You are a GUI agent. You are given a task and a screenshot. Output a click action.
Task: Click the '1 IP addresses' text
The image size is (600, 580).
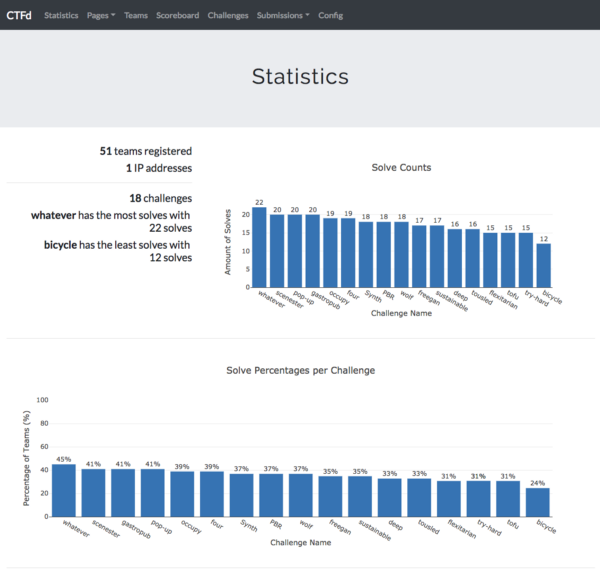pos(159,168)
